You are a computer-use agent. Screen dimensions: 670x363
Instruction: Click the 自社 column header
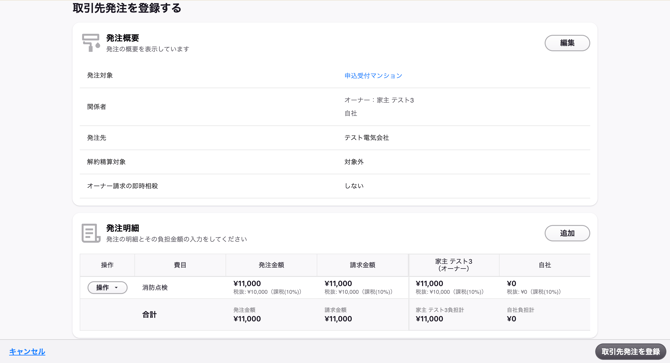coord(544,265)
